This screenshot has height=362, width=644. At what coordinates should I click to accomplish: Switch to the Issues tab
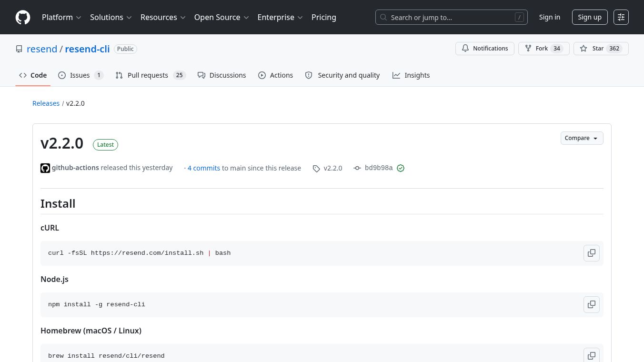80,75
